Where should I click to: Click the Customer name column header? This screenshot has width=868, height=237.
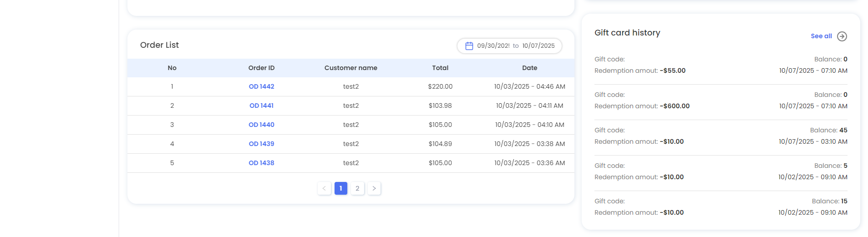pyautogui.click(x=350, y=68)
